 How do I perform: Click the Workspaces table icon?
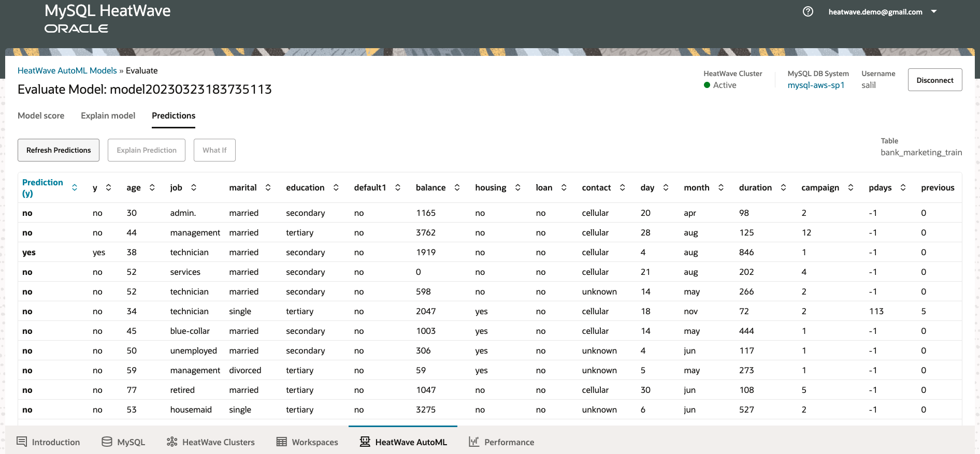(282, 442)
